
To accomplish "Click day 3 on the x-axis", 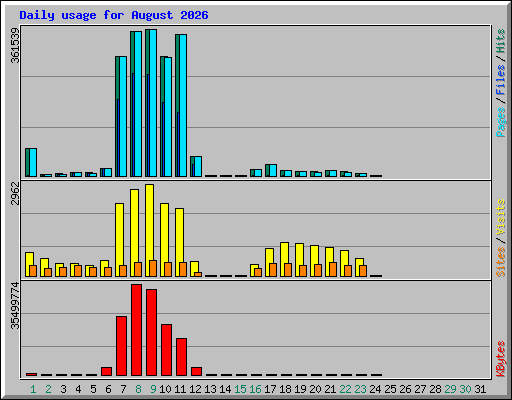I will coord(63,389).
